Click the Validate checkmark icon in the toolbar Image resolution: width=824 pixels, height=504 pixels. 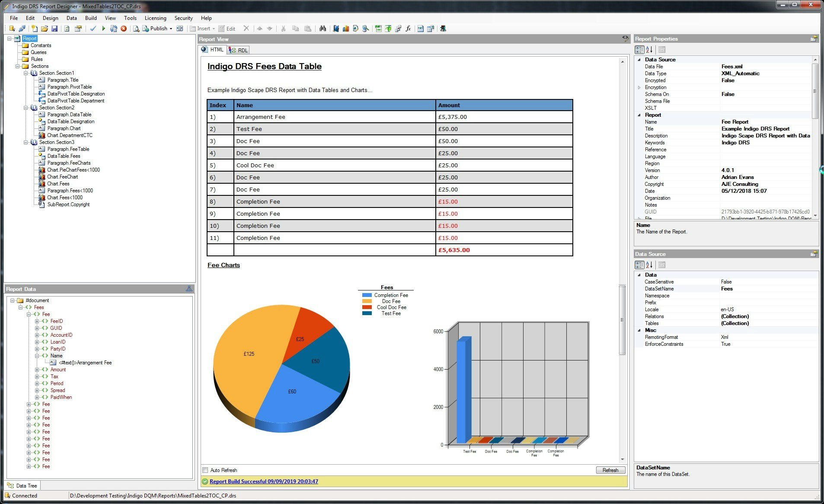(x=93, y=29)
